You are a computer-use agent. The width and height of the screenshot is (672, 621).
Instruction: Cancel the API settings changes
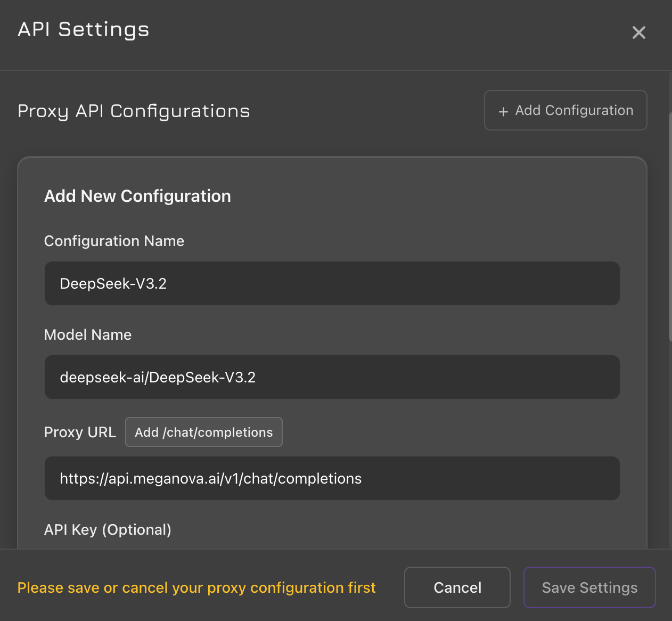tap(457, 587)
